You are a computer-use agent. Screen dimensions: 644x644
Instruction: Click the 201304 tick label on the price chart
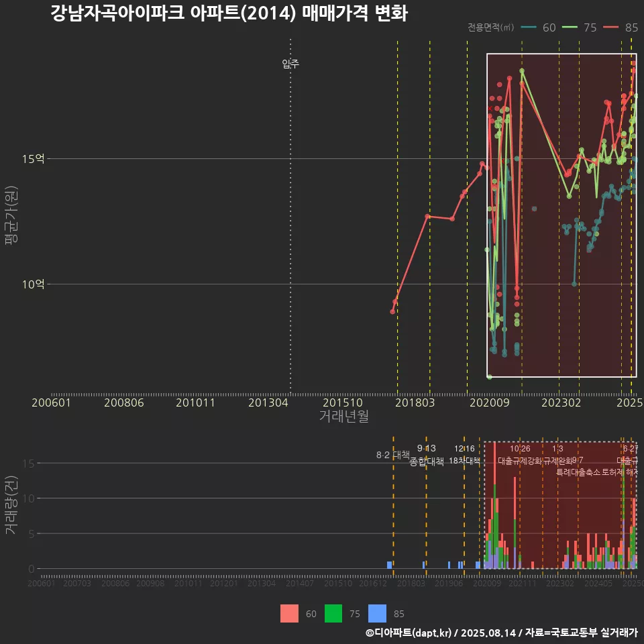pyautogui.click(x=268, y=402)
